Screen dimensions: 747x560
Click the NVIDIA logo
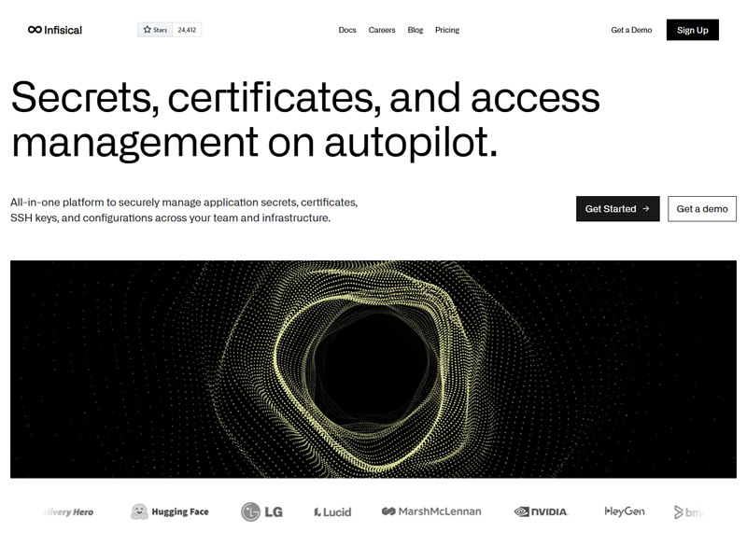click(x=541, y=511)
